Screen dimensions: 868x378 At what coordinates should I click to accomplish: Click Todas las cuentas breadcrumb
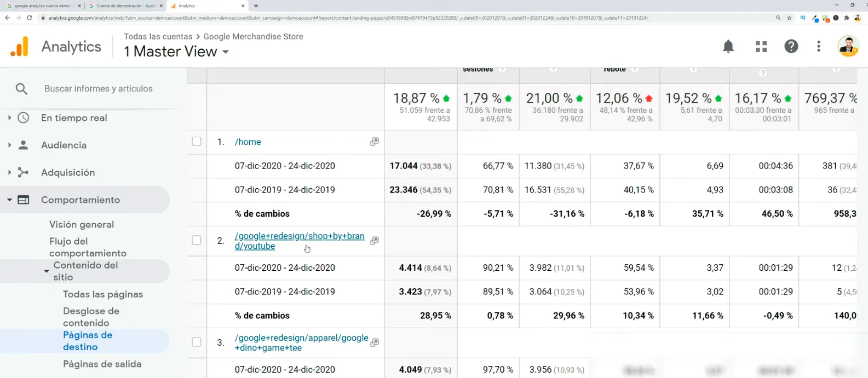click(158, 37)
